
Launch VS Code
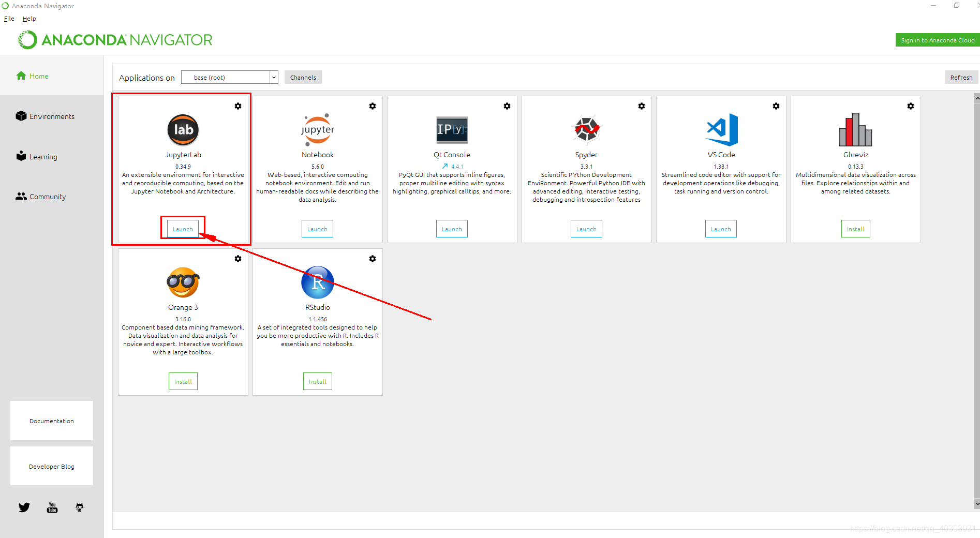click(721, 229)
